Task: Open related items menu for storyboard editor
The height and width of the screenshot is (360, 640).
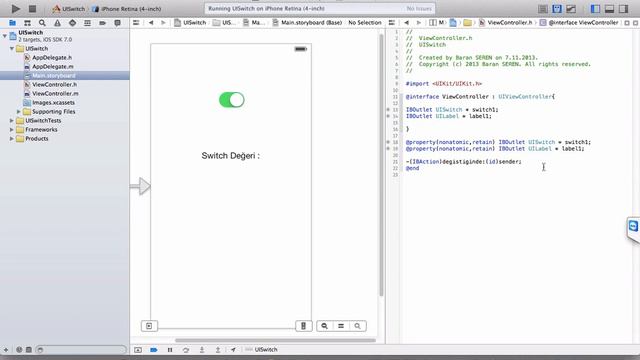Action: (136, 22)
